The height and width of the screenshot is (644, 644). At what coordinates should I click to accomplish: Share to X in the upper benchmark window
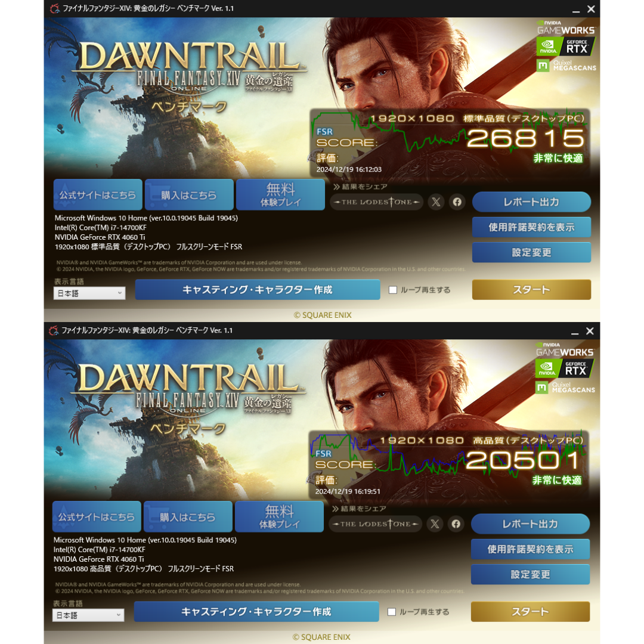coord(436,202)
